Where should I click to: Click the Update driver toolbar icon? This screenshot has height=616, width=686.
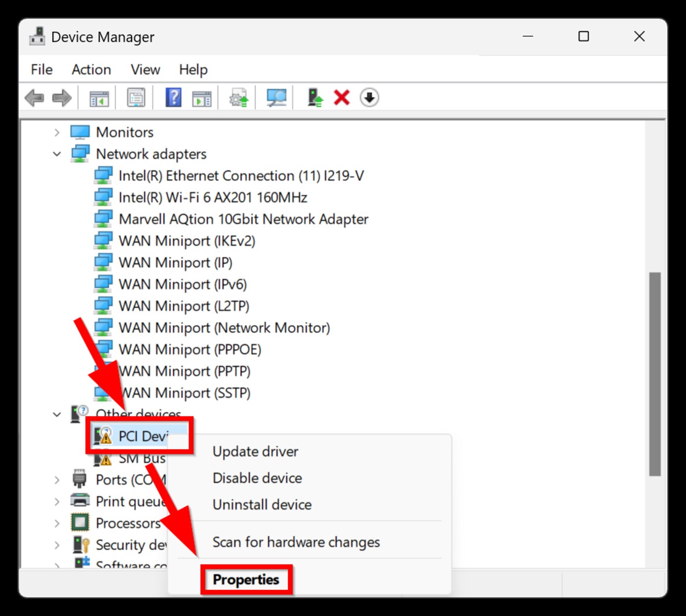(x=237, y=98)
